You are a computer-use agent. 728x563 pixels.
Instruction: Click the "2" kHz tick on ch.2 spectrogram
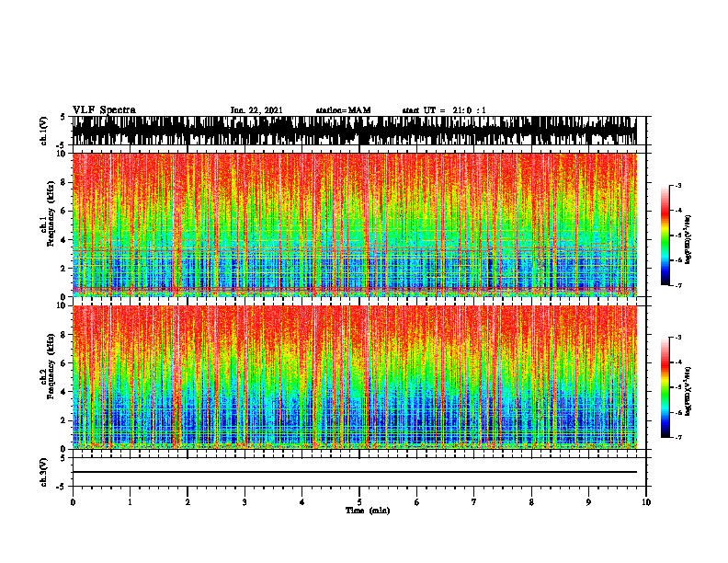[63, 420]
